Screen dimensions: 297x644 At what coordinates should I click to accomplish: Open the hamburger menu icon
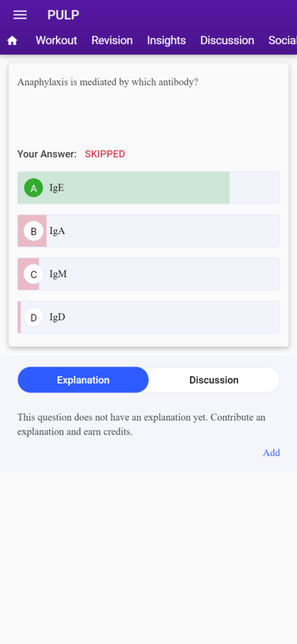point(20,15)
